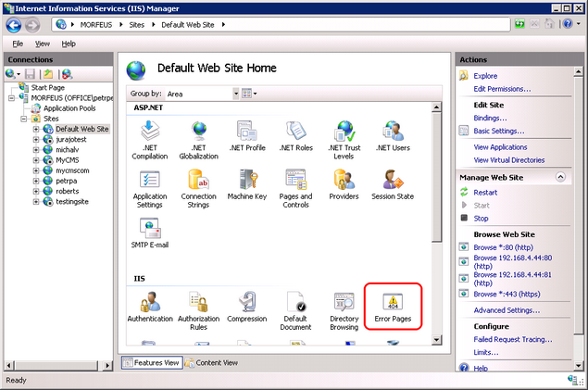This screenshot has width=588, height=390.
Task: Click the Sites breadcrumb in address bar
Action: pyautogui.click(x=136, y=25)
